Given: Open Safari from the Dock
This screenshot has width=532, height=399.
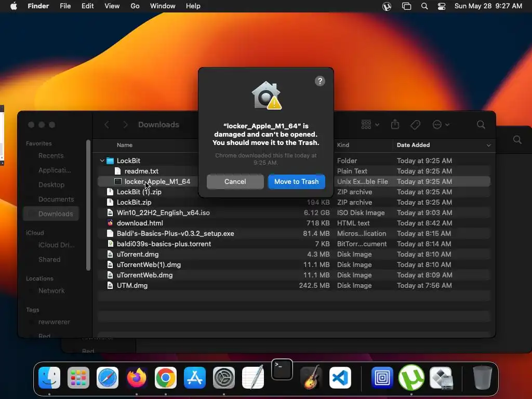Looking at the screenshot, I should 108,378.
